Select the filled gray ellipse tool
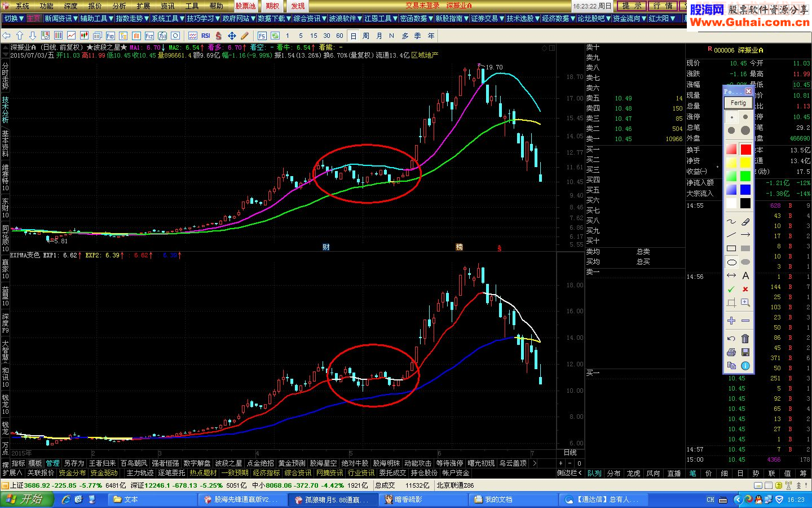Screen dimensions: 812x508 (745, 262)
